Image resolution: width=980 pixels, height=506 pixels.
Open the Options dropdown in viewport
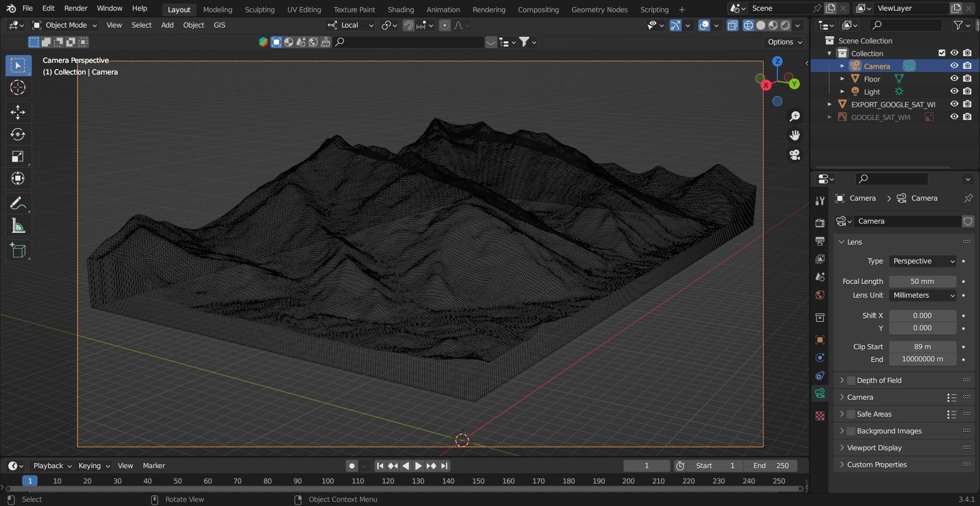pos(785,42)
